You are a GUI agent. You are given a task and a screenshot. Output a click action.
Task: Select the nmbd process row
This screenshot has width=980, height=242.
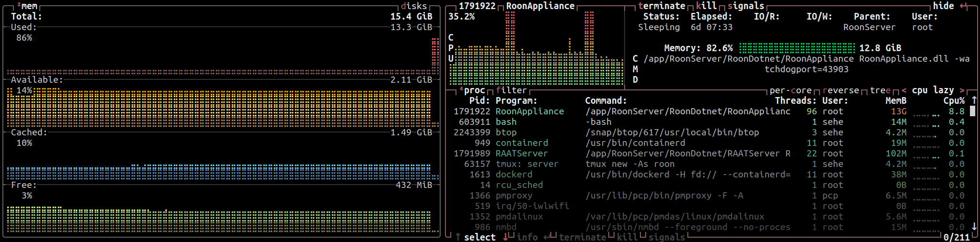(709, 227)
